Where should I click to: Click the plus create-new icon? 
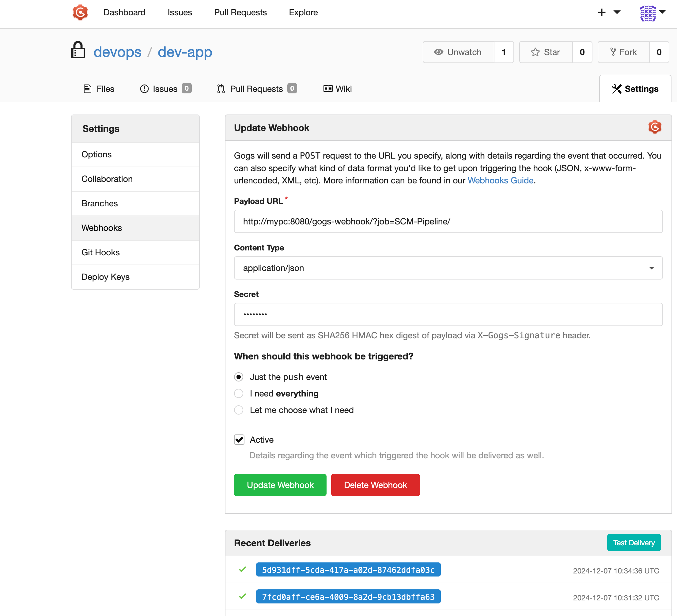(601, 13)
